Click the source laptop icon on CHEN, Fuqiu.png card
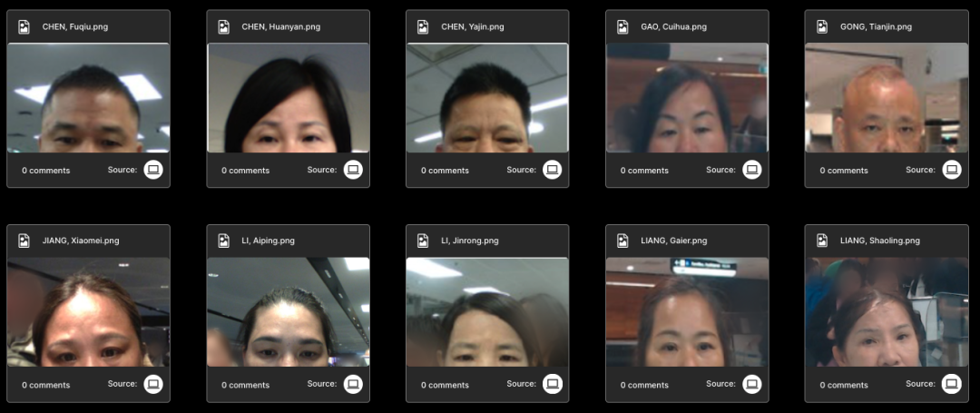 [153, 170]
